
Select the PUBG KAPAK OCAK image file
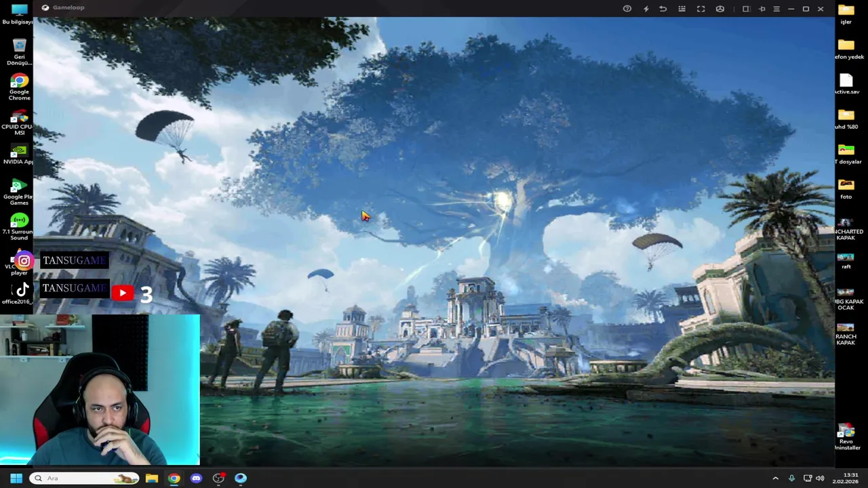[x=846, y=299]
